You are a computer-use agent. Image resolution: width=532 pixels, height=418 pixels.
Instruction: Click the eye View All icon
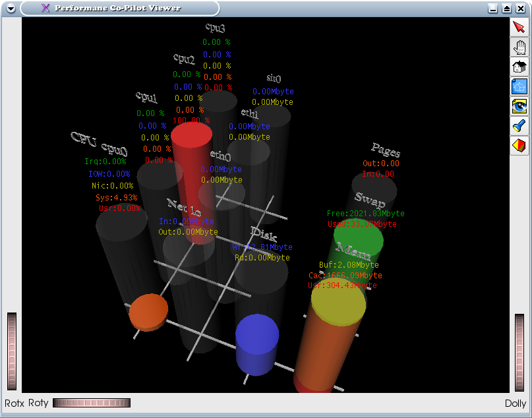coord(519,105)
